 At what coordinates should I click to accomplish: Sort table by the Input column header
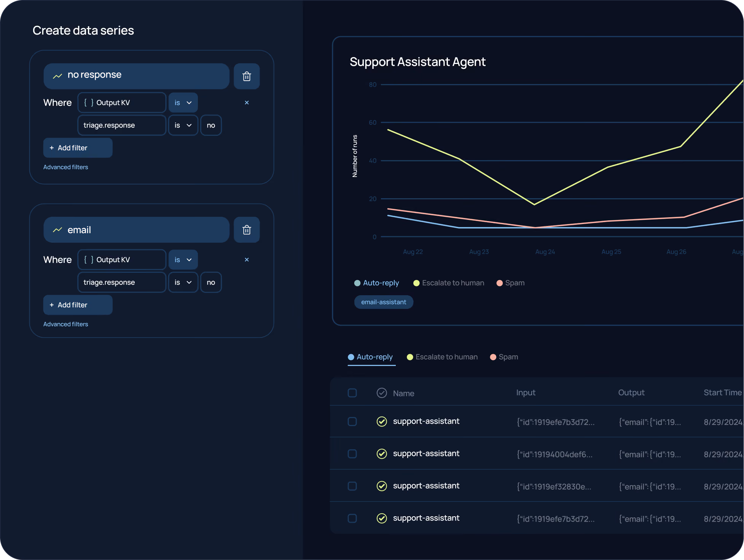pyautogui.click(x=526, y=393)
